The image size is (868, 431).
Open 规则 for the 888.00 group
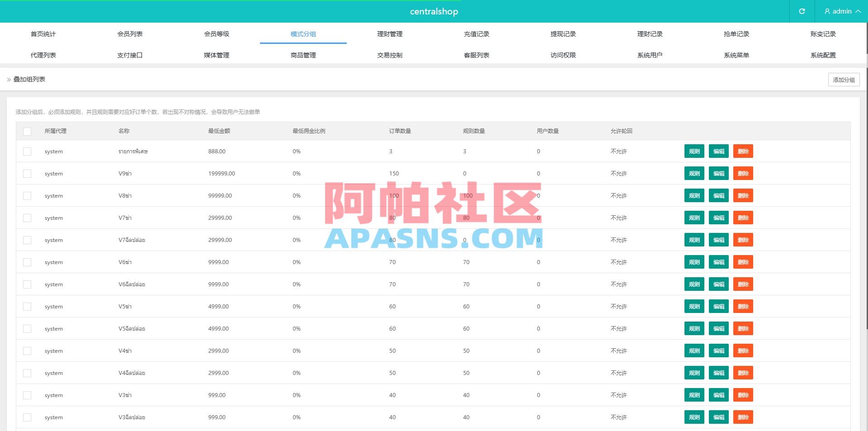(694, 151)
